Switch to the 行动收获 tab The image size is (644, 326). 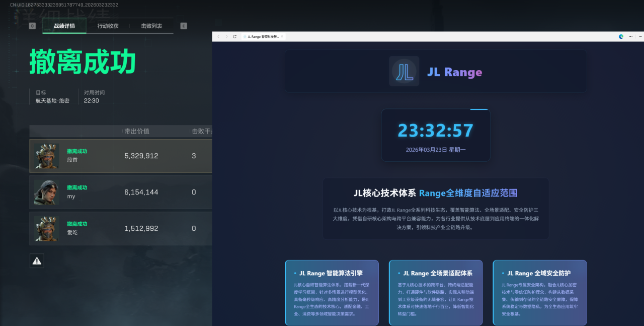108,26
